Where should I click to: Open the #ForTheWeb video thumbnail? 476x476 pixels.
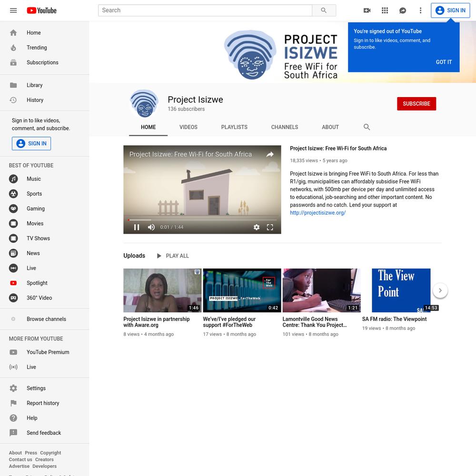click(242, 290)
